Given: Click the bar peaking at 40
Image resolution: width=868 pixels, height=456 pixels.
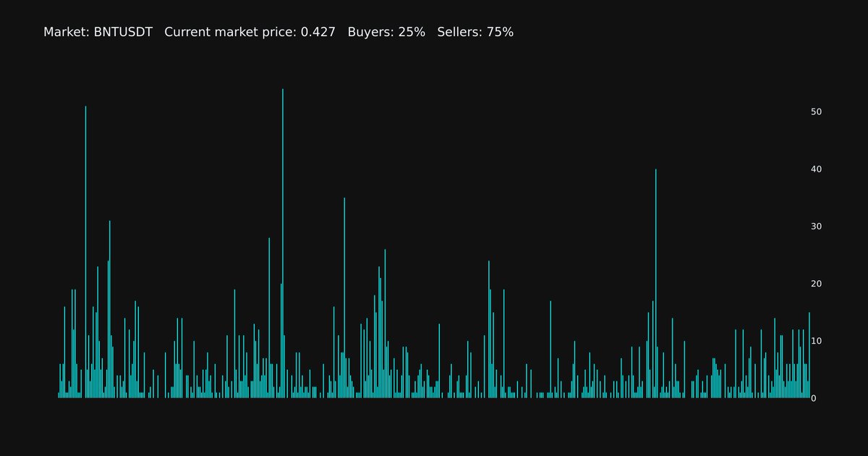Looking at the screenshot, I should click(x=655, y=284).
